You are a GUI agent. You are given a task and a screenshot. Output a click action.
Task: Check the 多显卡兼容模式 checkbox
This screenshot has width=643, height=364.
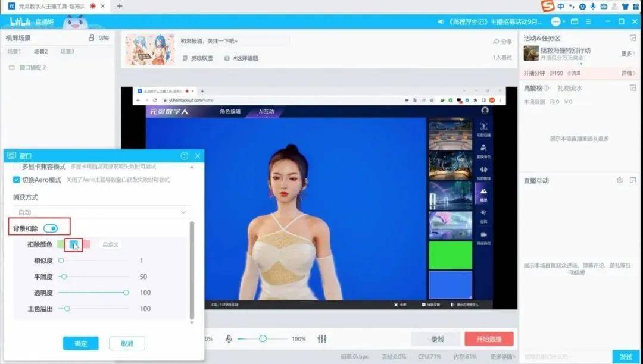coord(17,167)
